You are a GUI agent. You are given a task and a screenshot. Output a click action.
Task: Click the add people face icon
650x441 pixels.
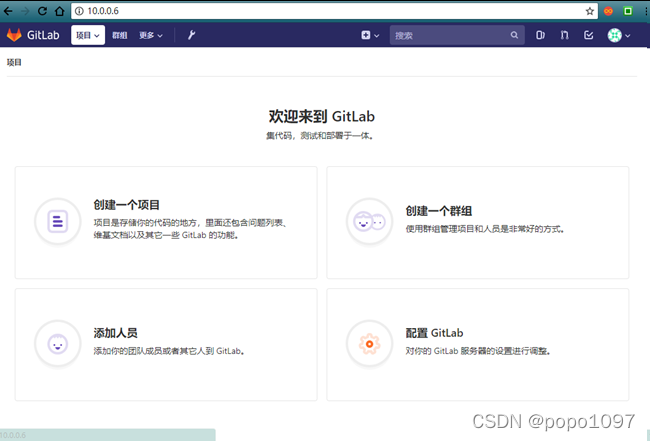coord(58,344)
